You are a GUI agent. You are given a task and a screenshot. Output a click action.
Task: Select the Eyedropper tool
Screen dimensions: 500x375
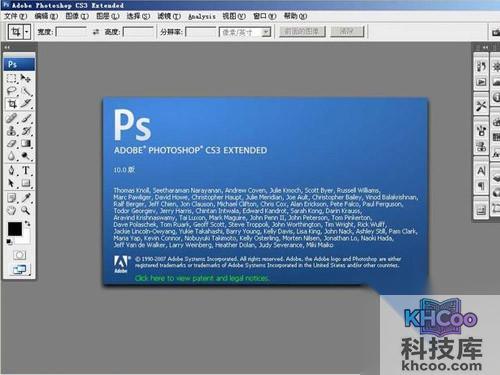point(26,198)
